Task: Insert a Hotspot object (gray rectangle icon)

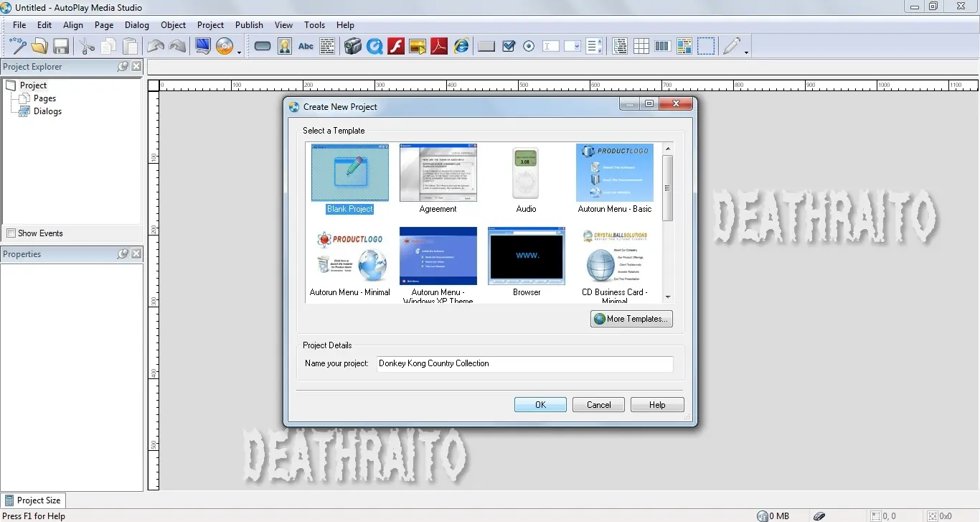Action: click(486, 47)
